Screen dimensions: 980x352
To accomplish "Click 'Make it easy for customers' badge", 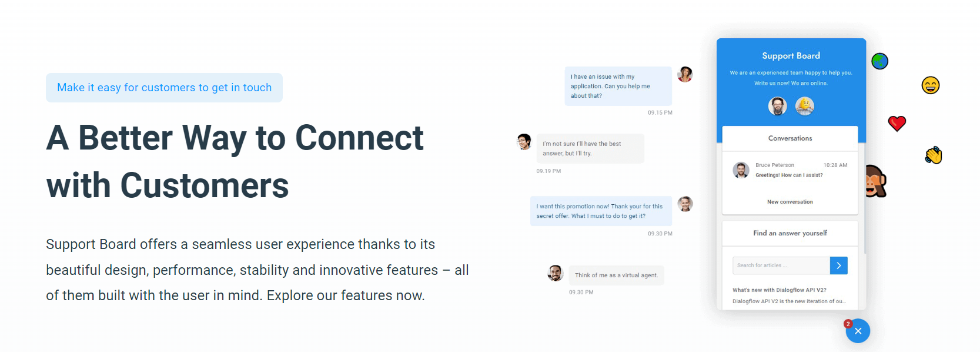I will (164, 88).
